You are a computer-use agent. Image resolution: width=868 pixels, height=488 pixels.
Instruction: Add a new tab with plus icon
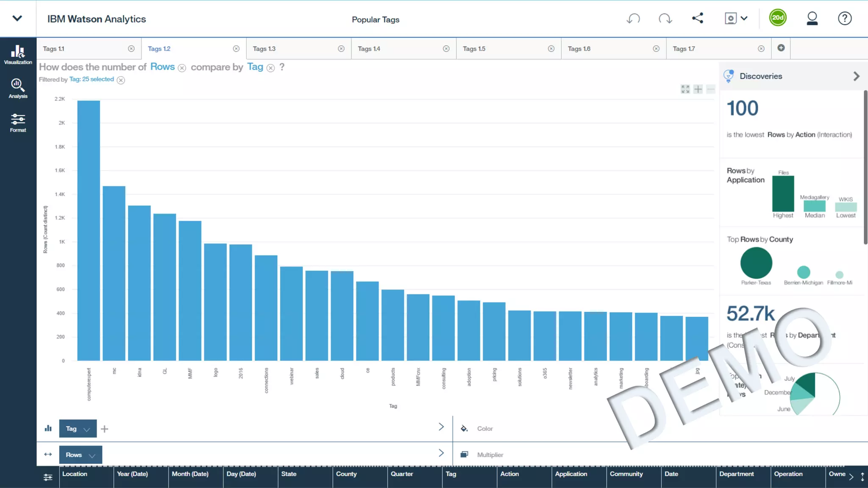click(x=781, y=48)
